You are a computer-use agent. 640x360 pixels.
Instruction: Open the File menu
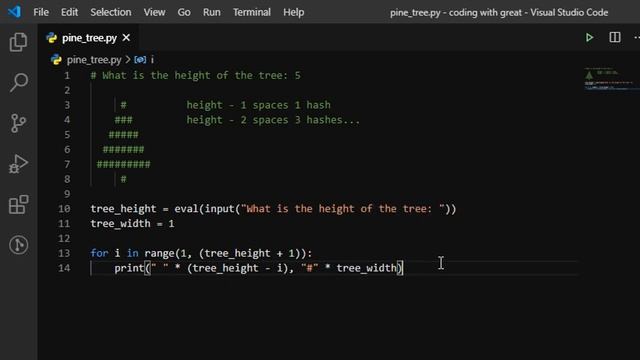point(41,12)
